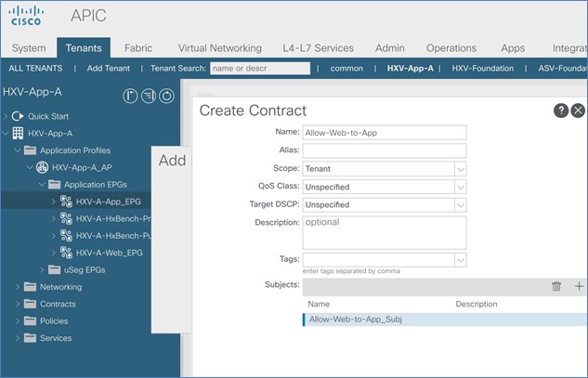Close the Create Contract dialog

click(x=578, y=111)
